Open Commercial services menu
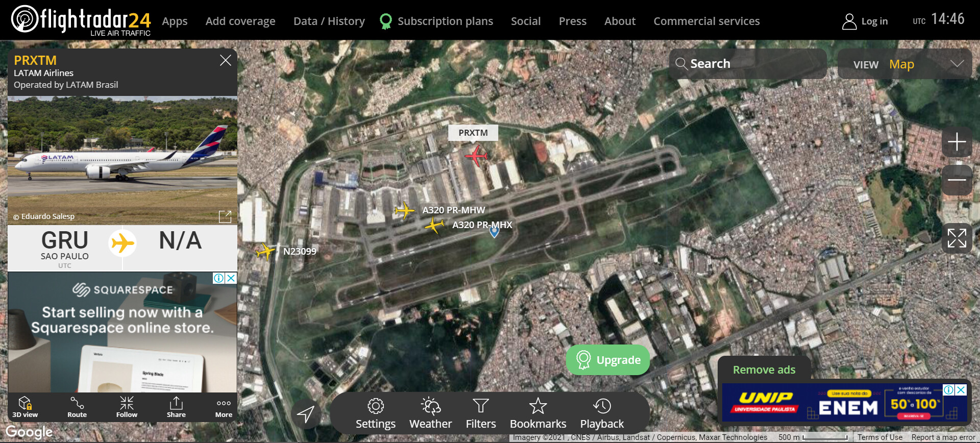 (706, 21)
